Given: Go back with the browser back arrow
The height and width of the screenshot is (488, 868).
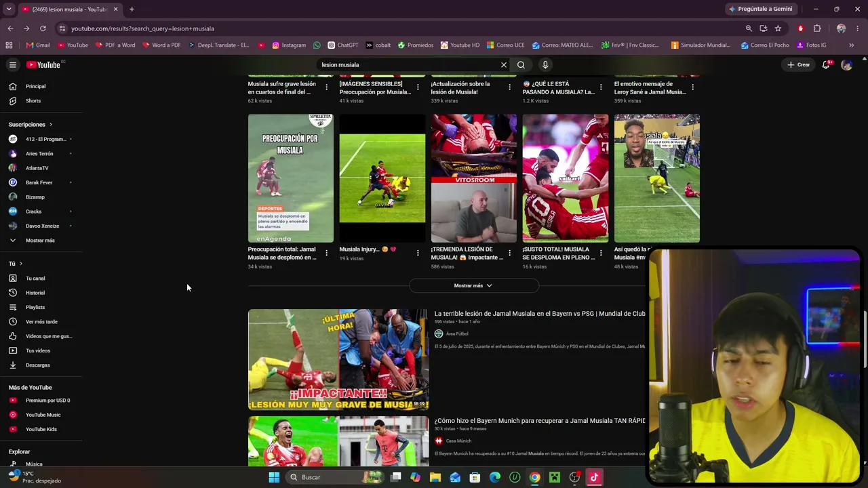Looking at the screenshot, I should [x=10, y=28].
